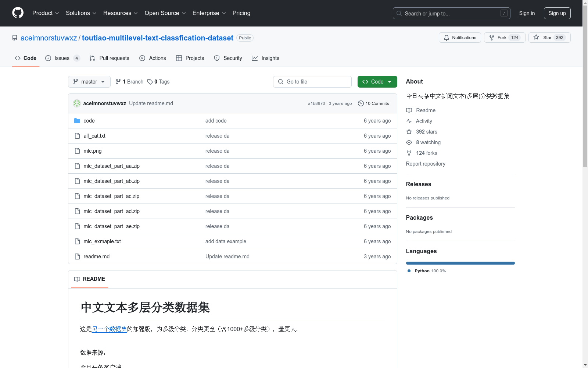Screen dimensions: 588x368
Task: Click the file icon beside mlc_dataset_part_ac.zip
Action: click(77, 196)
